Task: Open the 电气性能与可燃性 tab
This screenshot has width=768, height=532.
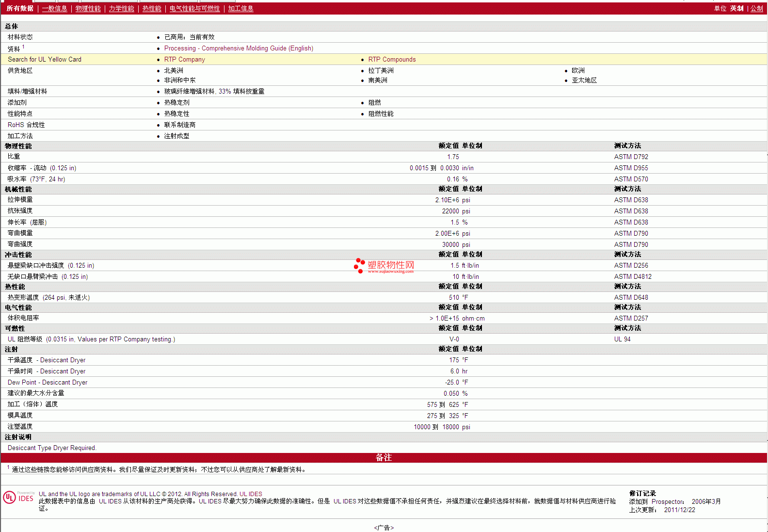Action: 194,9
